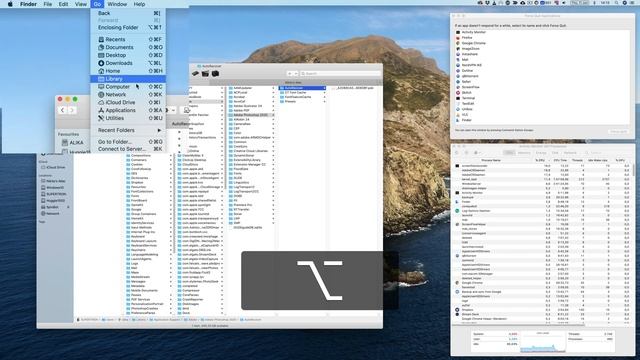Select ALIKA in Finder Favourites sidebar
Screen dimensions: 640x360
click(72, 142)
